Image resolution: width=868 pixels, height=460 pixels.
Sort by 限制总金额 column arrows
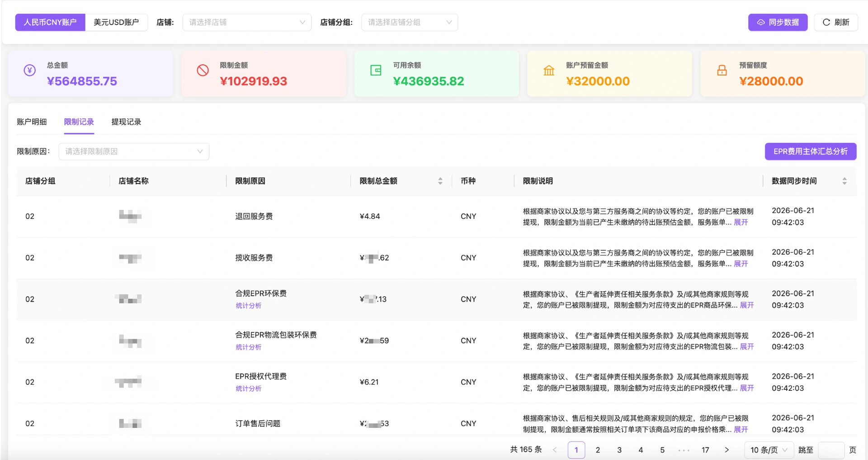[440, 181]
